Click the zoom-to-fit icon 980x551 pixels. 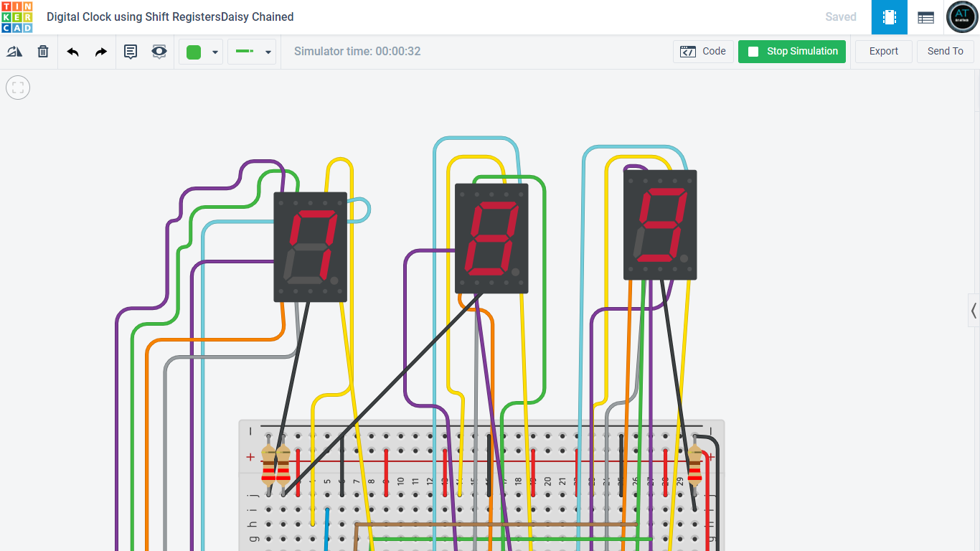click(x=18, y=88)
